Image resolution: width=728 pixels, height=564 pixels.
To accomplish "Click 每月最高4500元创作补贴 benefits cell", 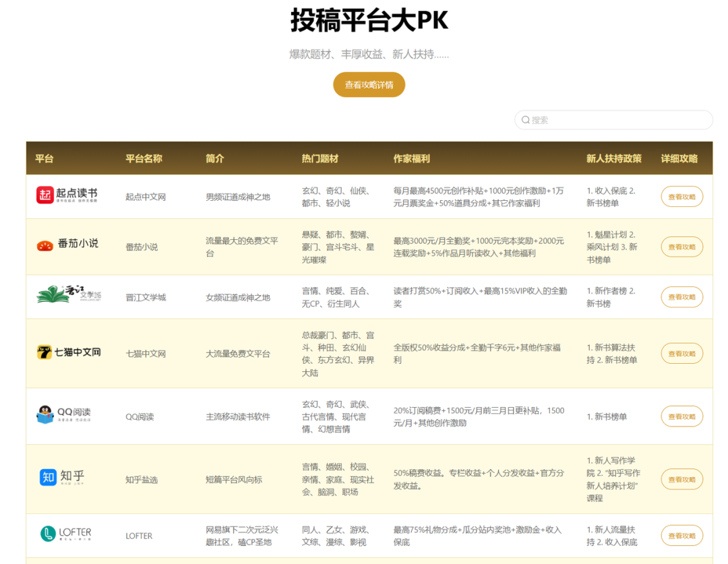I will (x=479, y=197).
